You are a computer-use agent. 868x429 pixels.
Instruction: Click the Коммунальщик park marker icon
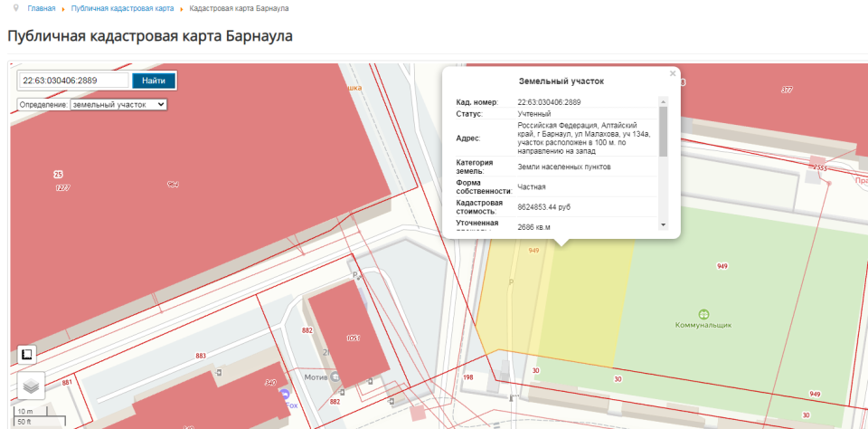703,312
